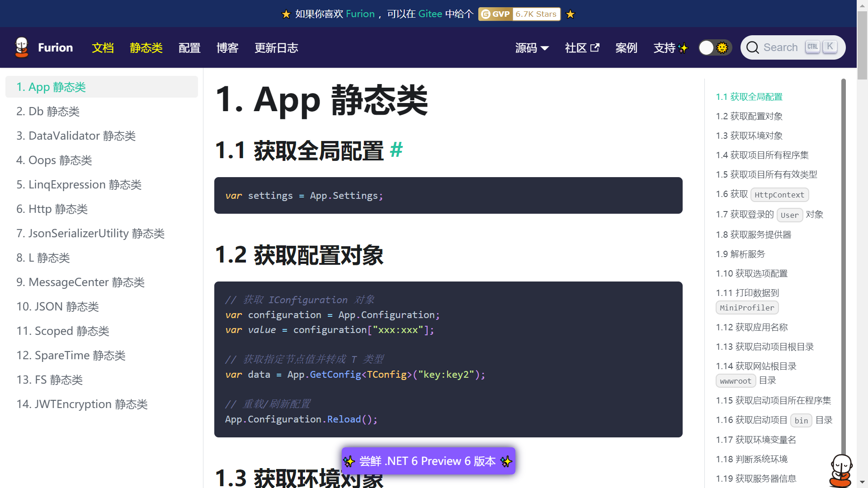Expand section 1.4 获取项目所有程序集

763,155
